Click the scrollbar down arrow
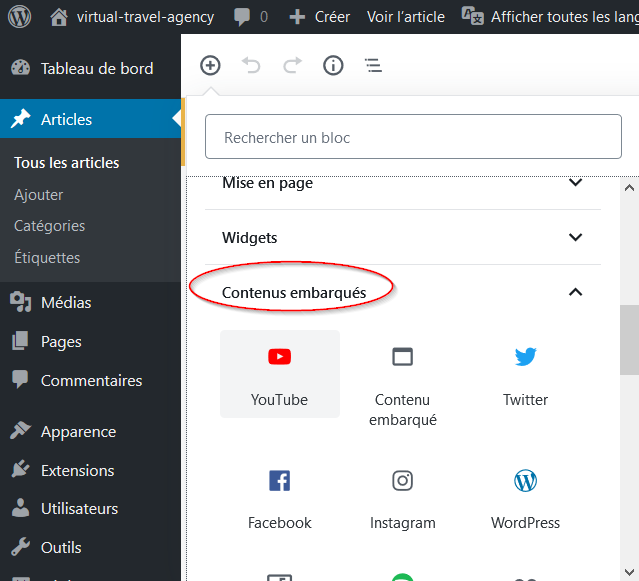Screen dimensions: 639x581 point(629,571)
